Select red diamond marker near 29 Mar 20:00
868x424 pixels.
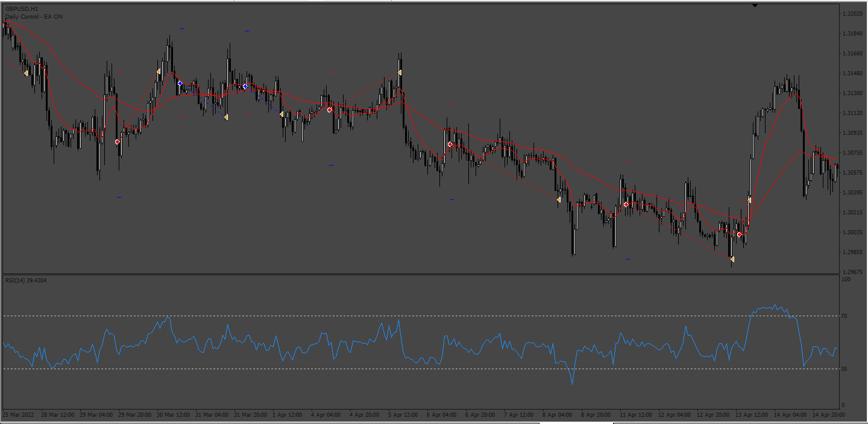coord(118,142)
